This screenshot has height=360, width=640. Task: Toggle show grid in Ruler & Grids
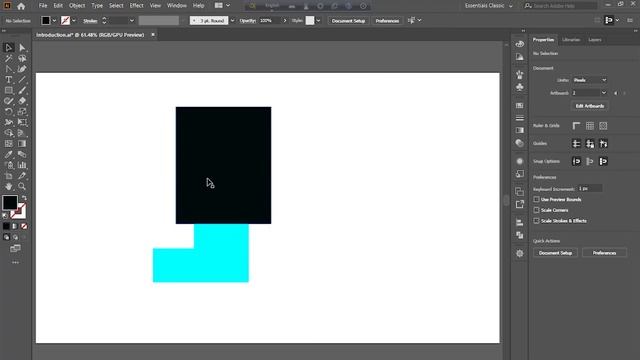click(x=590, y=126)
